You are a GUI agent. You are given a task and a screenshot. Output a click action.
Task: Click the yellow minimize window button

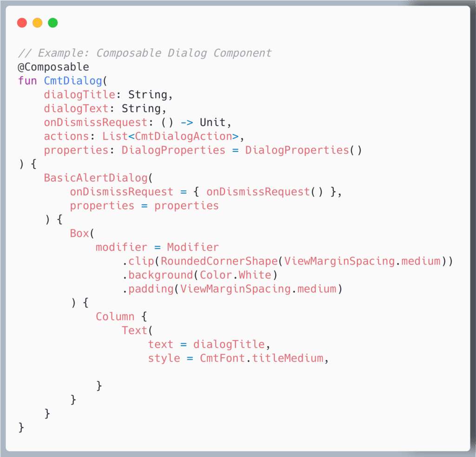pos(37,23)
